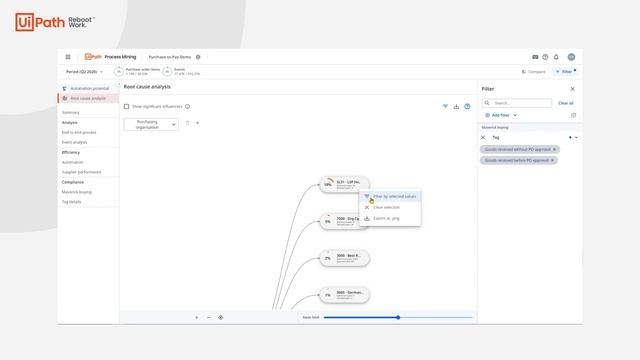Open the user avatar menu
This screenshot has height=360, width=640.
point(571,57)
